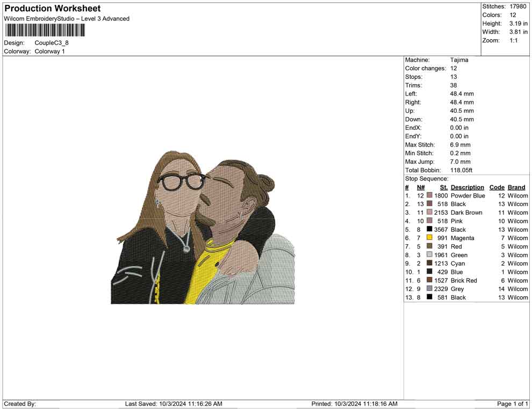
Task: Click the barcode under the worksheet title
Action: pyautogui.click(x=45, y=31)
